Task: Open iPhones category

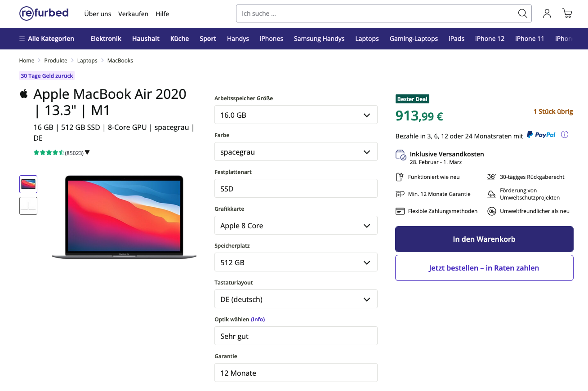Action: (272, 39)
